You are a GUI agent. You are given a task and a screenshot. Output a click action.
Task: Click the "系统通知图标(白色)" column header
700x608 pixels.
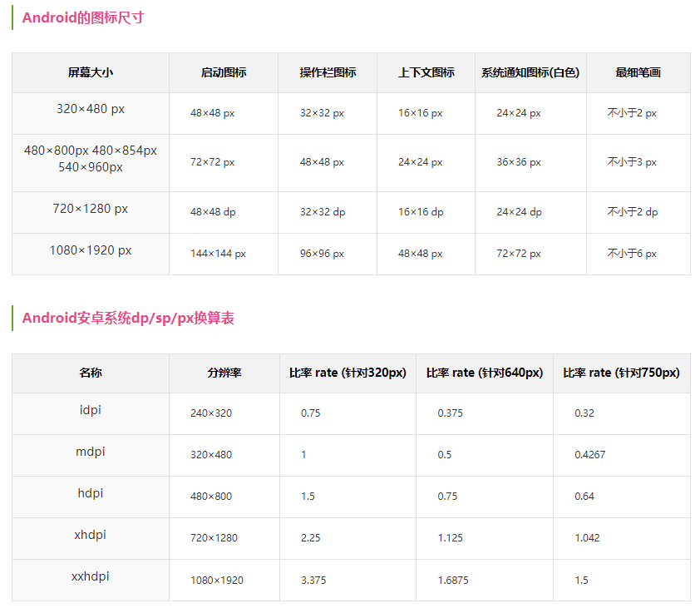530,72
